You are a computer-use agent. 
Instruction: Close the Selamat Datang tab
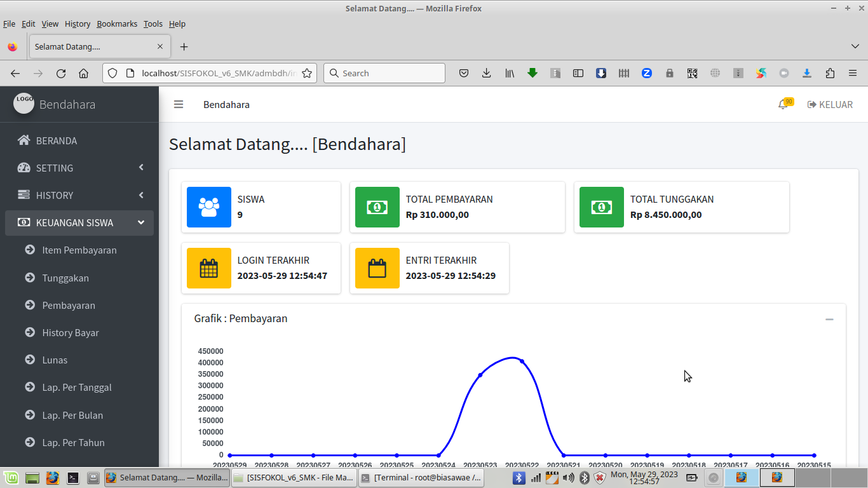[x=160, y=46]
